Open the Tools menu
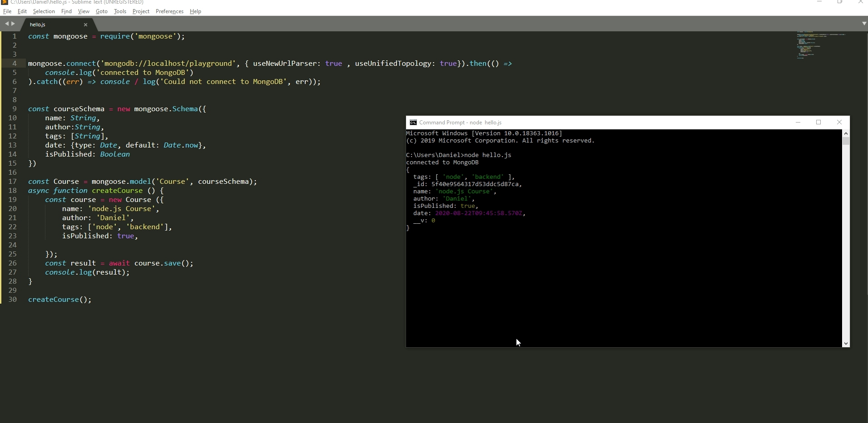 pyautogui.click(x=120, y=11)
